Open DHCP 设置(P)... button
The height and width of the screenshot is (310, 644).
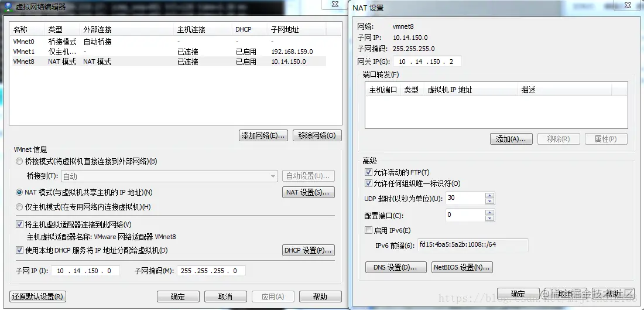[x=309, y=250]
